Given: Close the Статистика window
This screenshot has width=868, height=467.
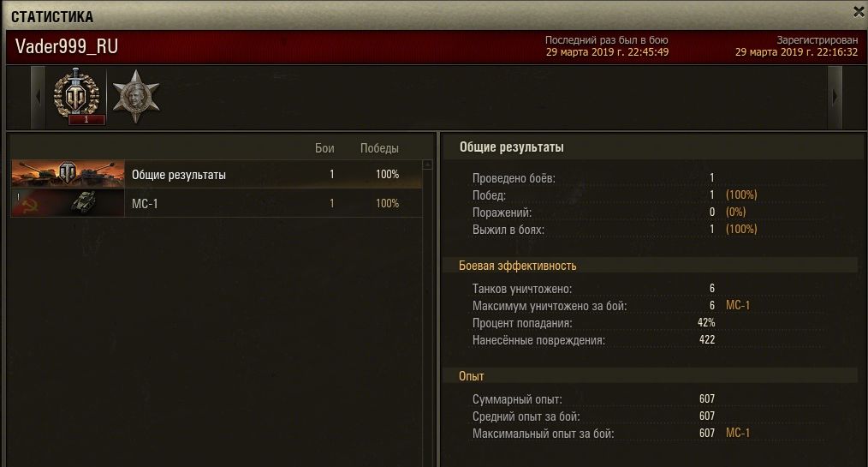Looking at the screenshot, I should (859, 12).
